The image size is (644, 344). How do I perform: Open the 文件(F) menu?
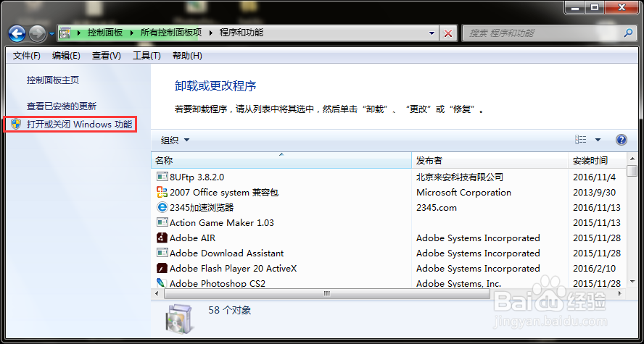pyautogui.click(x=27, y=55)
